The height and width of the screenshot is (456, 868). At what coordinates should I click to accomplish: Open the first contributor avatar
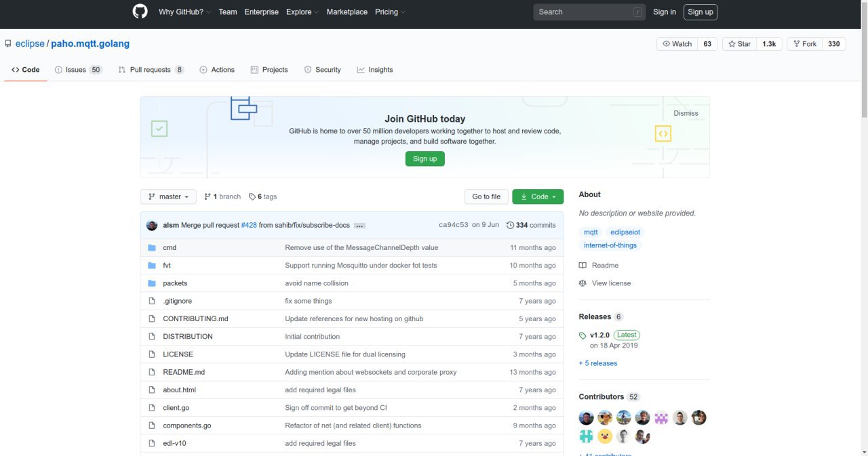pos(587,418)
